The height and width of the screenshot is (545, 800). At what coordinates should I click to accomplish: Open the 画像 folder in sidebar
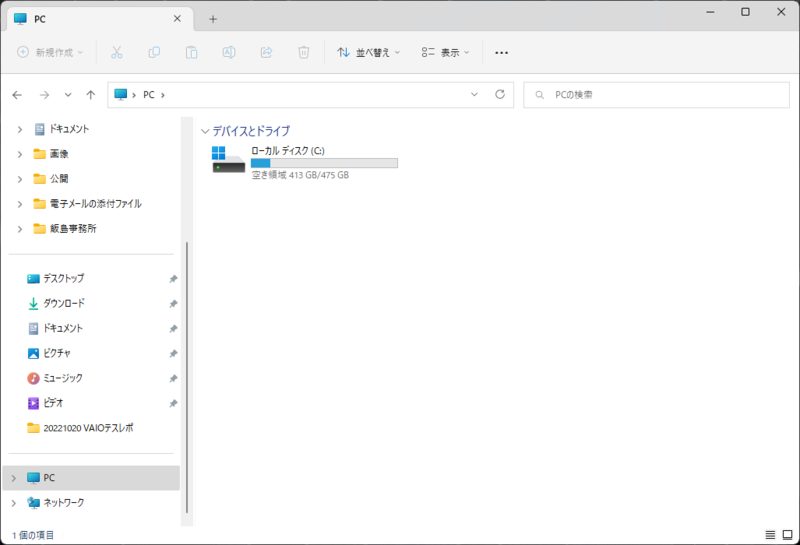(51, 154)
